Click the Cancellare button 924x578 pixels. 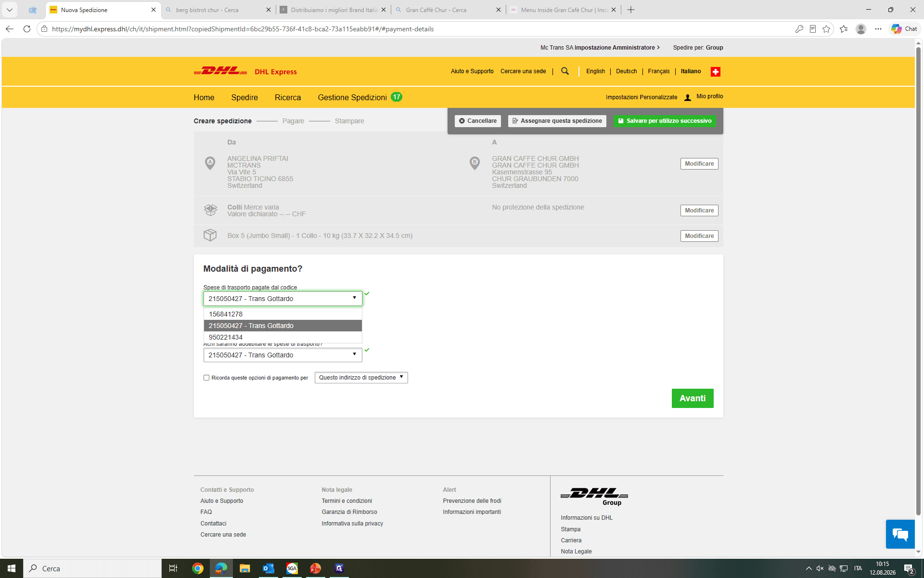click(x=478, y=121)
